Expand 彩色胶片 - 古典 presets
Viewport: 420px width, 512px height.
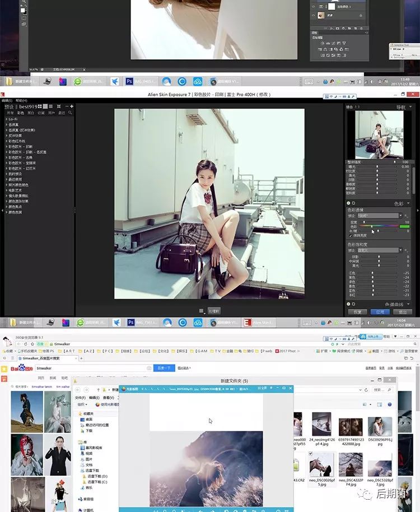(7, 157)
